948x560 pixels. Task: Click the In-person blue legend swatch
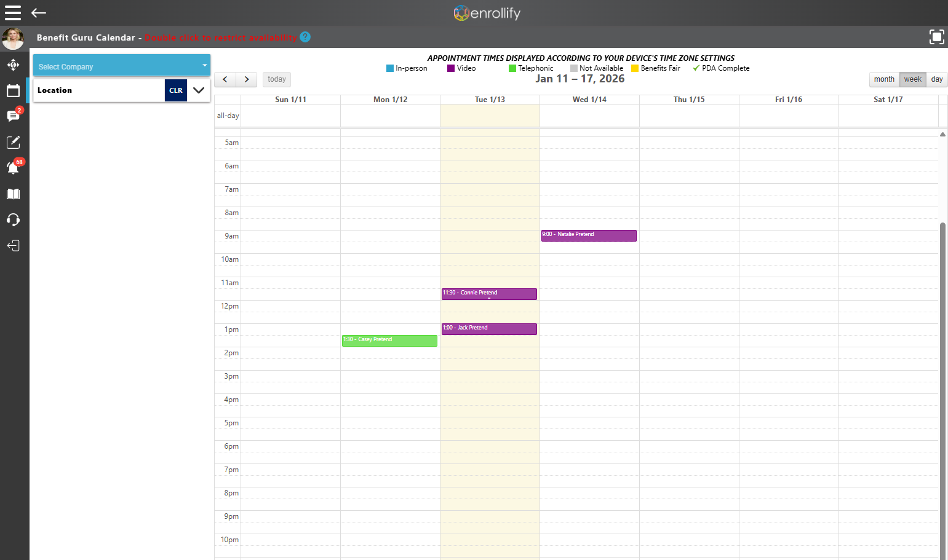390,68
